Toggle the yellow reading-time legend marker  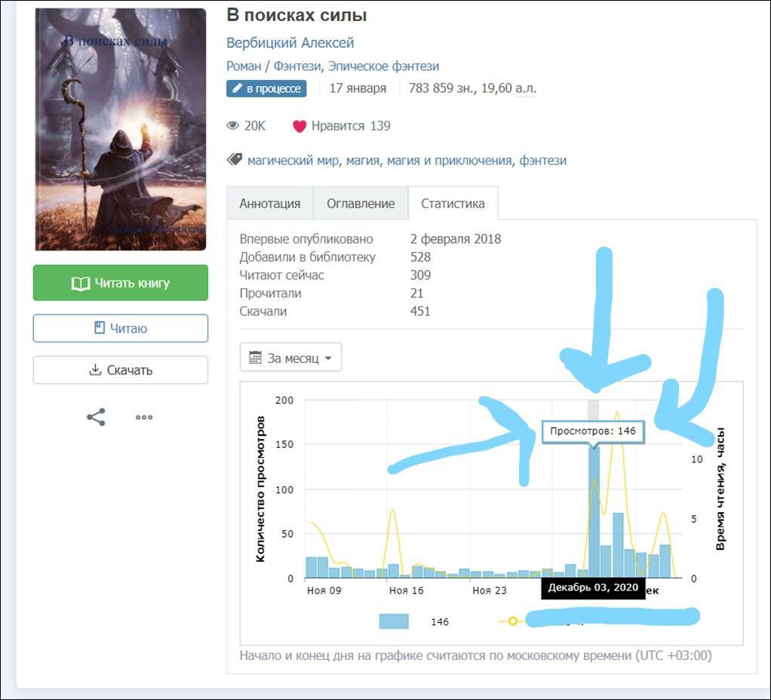pos(512,621)
